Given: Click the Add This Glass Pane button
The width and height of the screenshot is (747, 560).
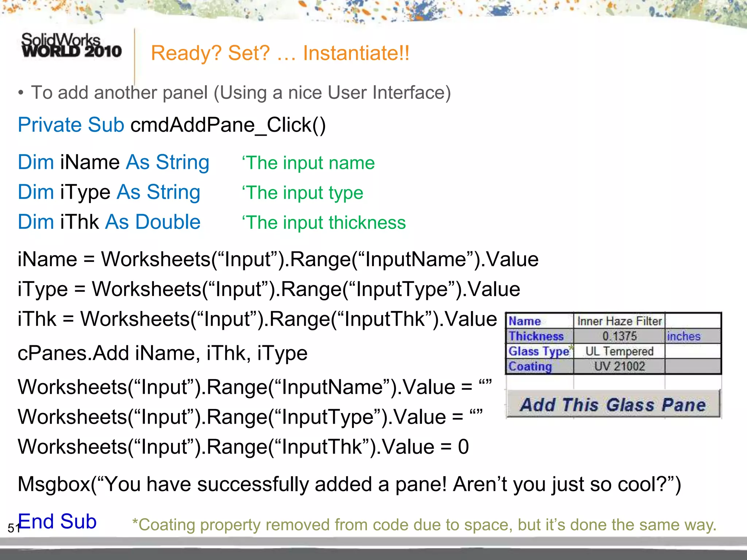Looking at the screenshot, I should pyautogui.click(x=613, y=404).
